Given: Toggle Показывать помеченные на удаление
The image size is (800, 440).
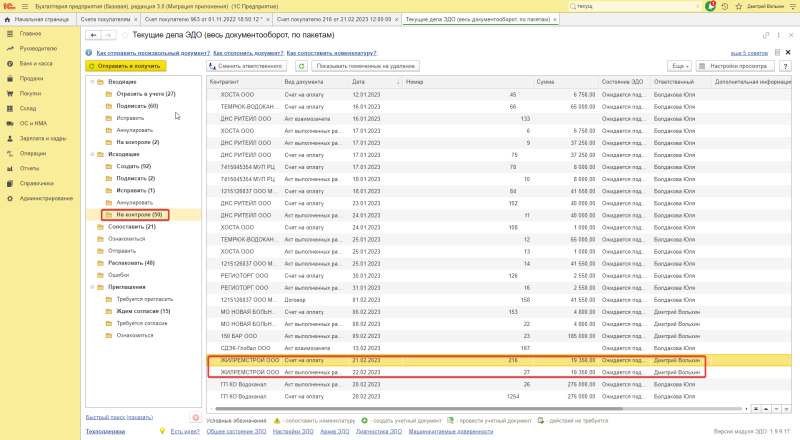Looking at the screenshot, I should click(365, 66).
